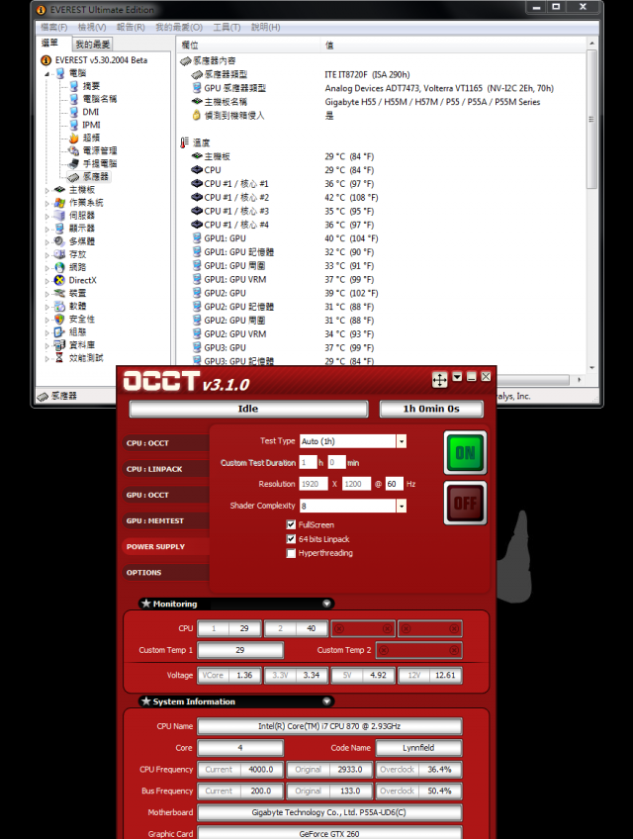Click the lock icon for chassis intrusion row
This screenshot has height=840, width=633.
[x=197, y=115]
